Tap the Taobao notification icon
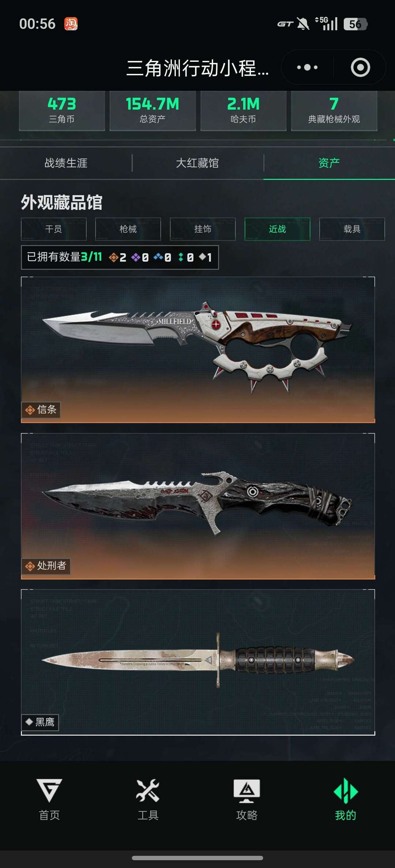 (71, 24)
